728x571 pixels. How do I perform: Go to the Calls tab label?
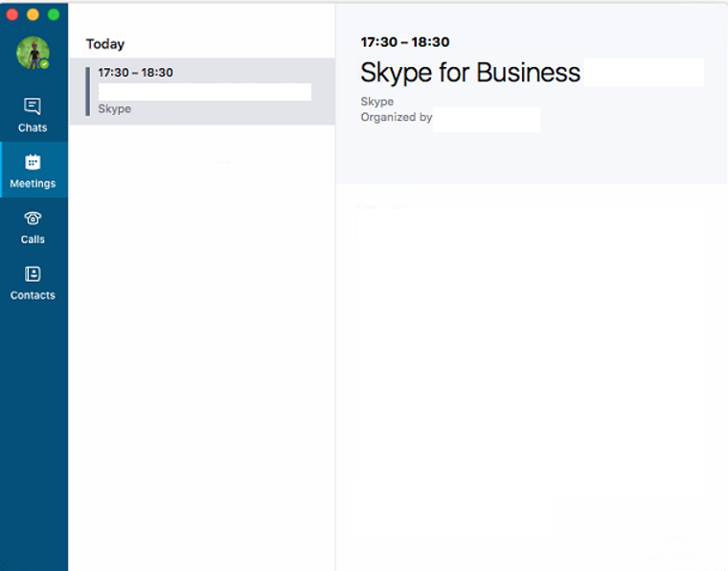[x=33, y=240]
